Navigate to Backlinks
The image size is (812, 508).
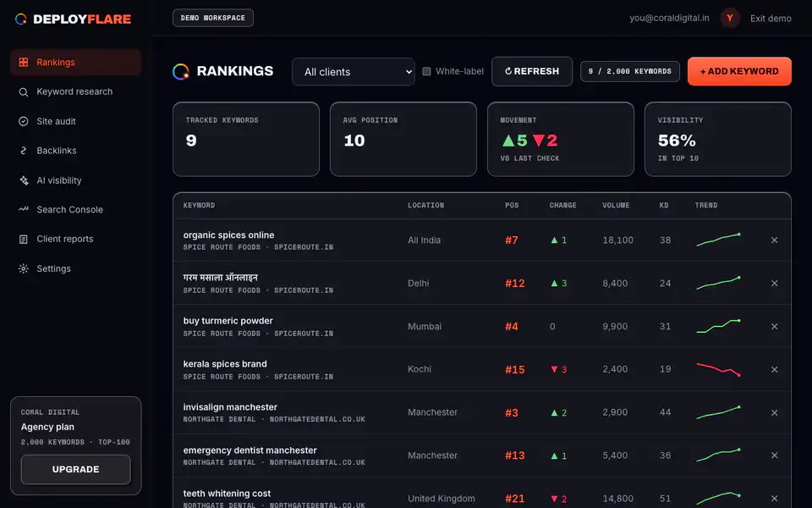75,151
